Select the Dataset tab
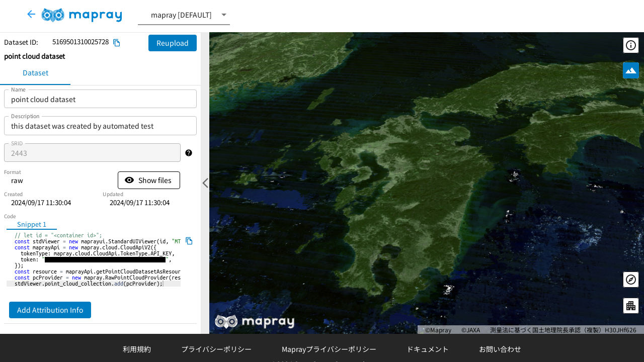This screenshot has height=362, width=644. pyautogui.click(x=35, y=73)
